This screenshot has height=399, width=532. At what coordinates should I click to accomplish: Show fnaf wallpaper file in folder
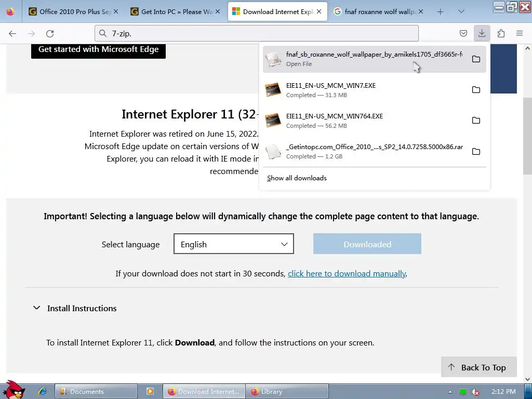click(x=476, y=59)
